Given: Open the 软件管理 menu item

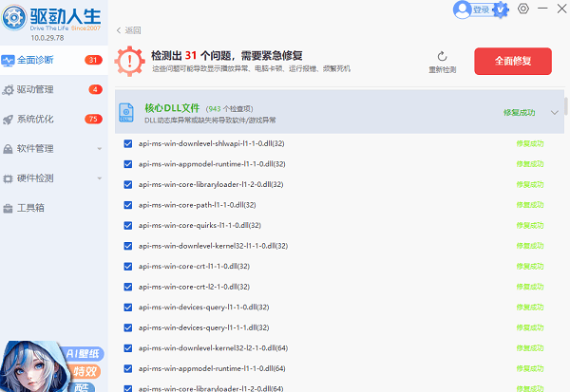Looking at the screenshot, I should tap(54, 149).
